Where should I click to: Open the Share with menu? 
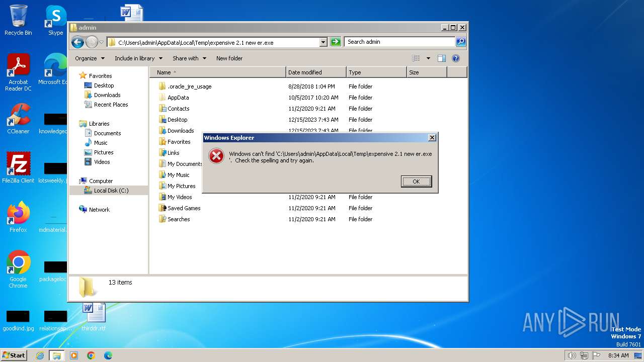point(189,58)
